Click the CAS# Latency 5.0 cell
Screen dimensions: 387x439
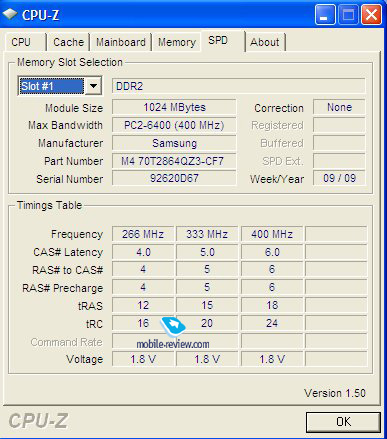point(207,252)
